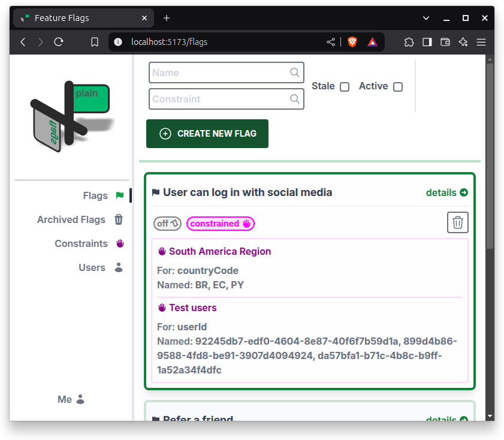Toggle the off switch on the social media flag
The image size is (504, 440).
[x=167, y=224]
